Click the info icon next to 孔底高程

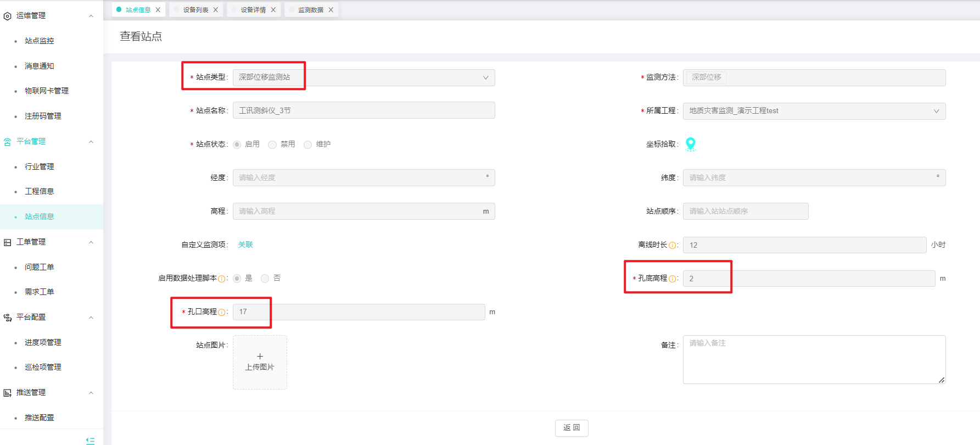point(672,279)
